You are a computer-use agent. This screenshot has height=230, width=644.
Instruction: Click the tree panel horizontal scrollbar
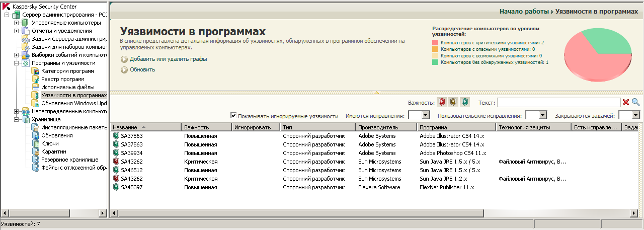(x=54, y=213)
